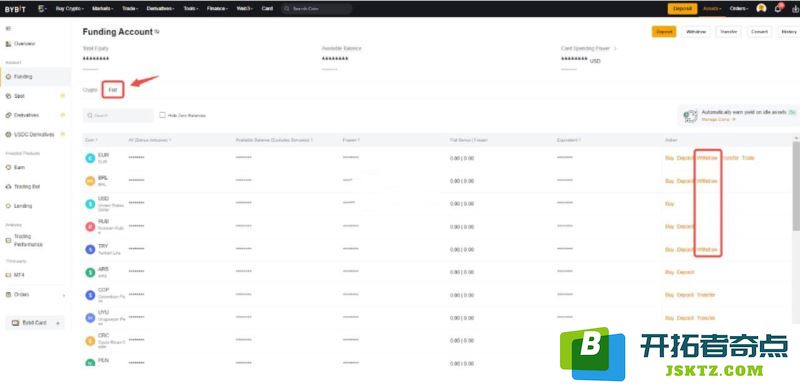Click Withdraw in the EUR row
The height and width of the screenshot is (384, 800).
(x=708, y=158)
